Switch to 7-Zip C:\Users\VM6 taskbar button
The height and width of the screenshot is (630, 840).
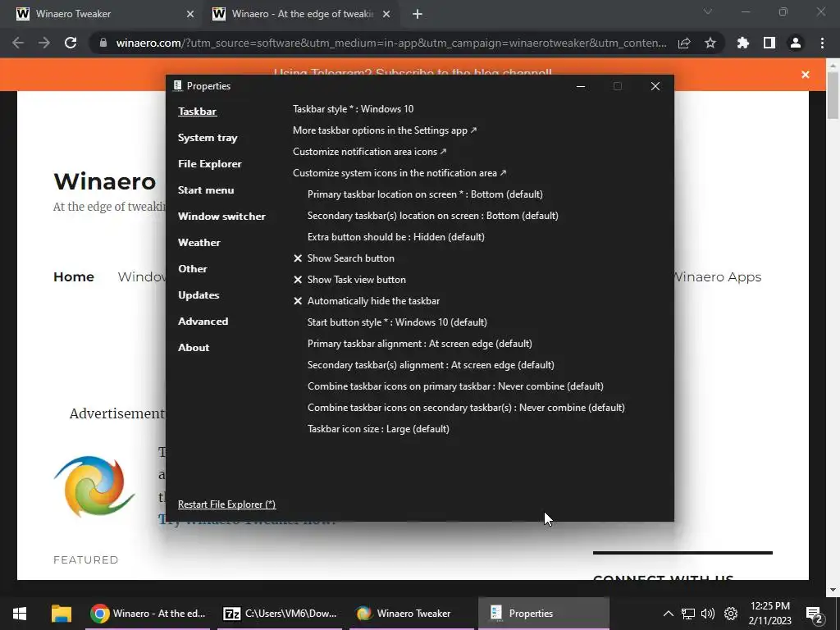click(x=280, y=614)
